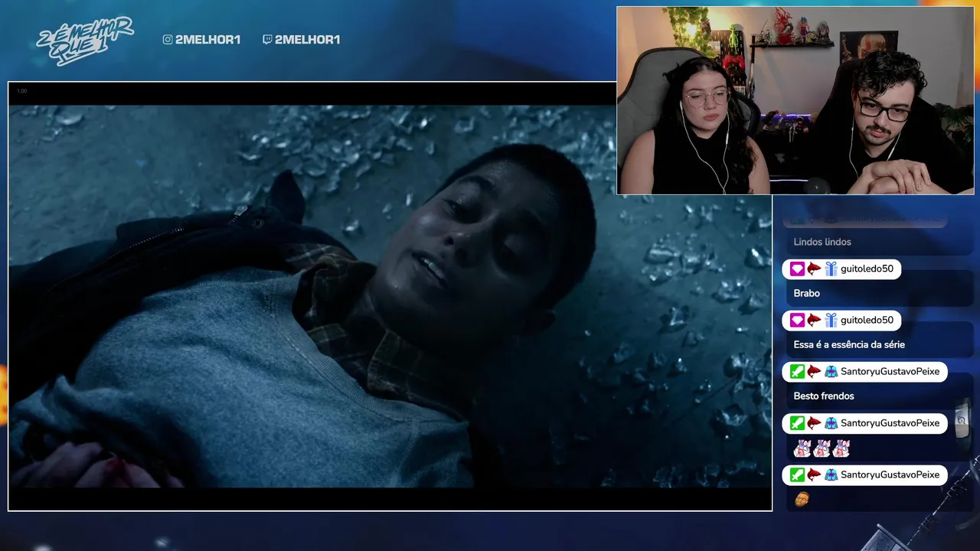Click the 'Lindos lindos' chat message

point(822,242)
